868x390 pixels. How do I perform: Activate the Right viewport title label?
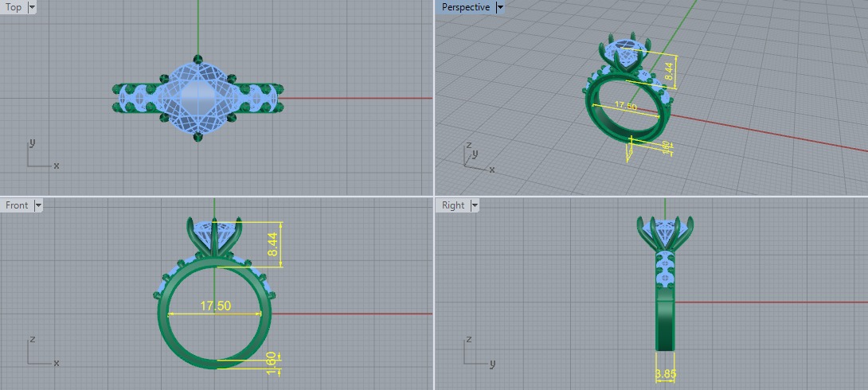453,205
